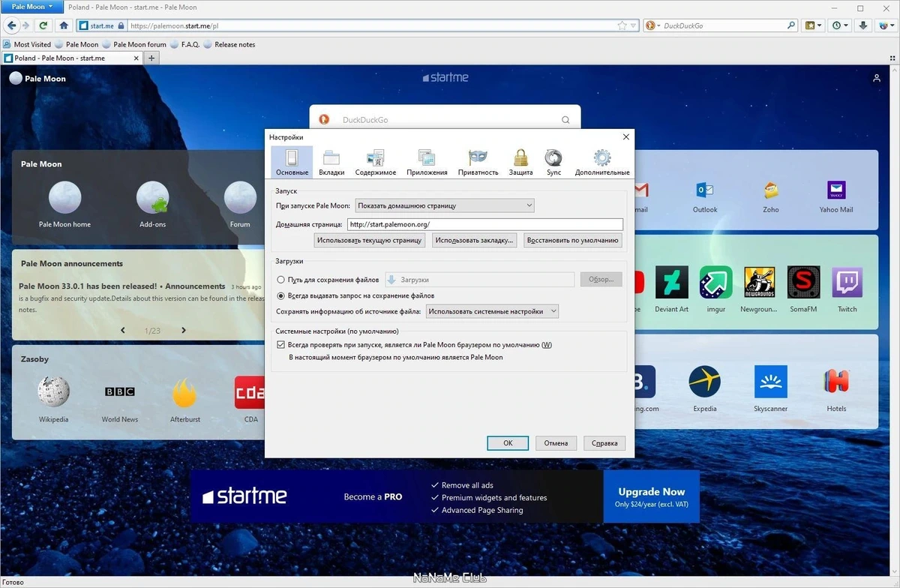The width and height of the screenshot is (900, 588).
Task: Open the Afterburst flame shortcut
Action: pyautogui.click(x=184, y=391)
